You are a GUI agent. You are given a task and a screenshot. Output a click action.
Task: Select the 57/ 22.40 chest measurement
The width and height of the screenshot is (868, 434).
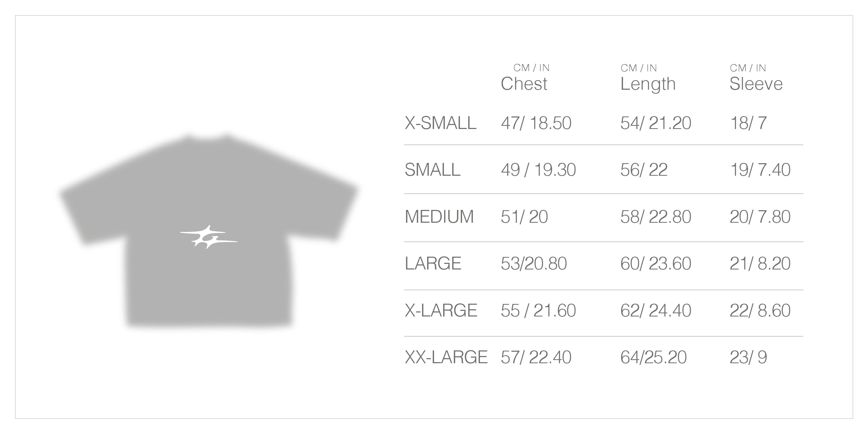(x=536, y=357)
